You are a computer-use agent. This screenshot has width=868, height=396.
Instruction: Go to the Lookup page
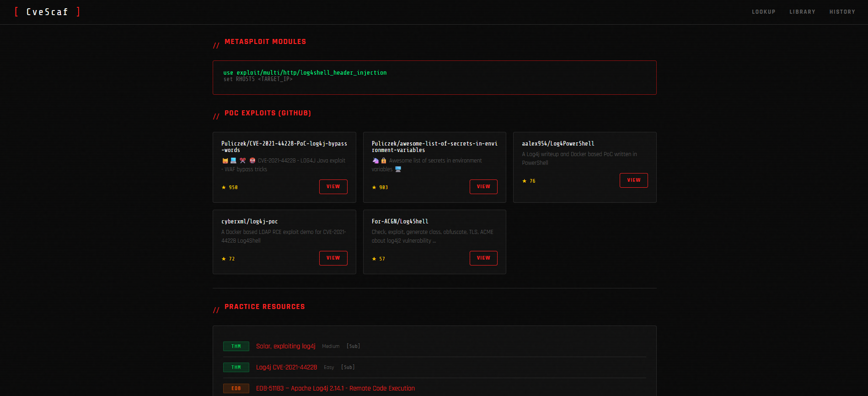coord(764,12)
